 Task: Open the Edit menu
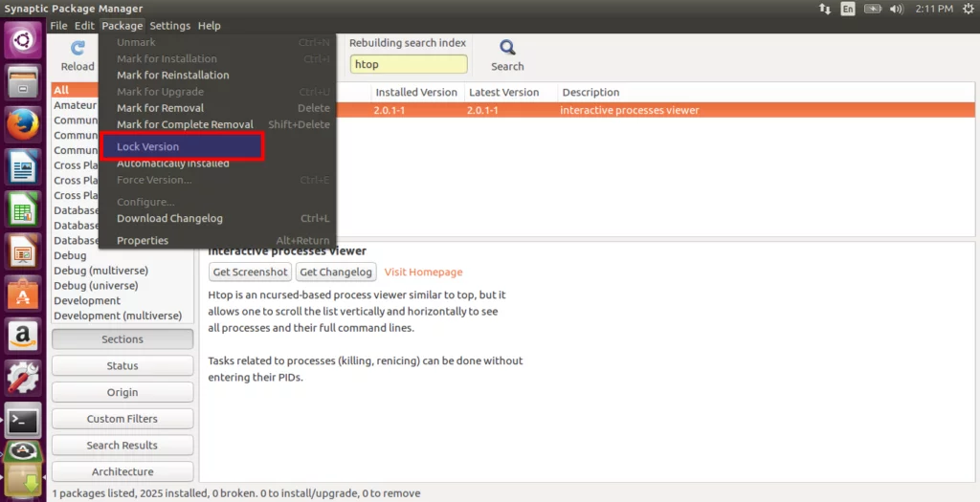tap(84, 26)
